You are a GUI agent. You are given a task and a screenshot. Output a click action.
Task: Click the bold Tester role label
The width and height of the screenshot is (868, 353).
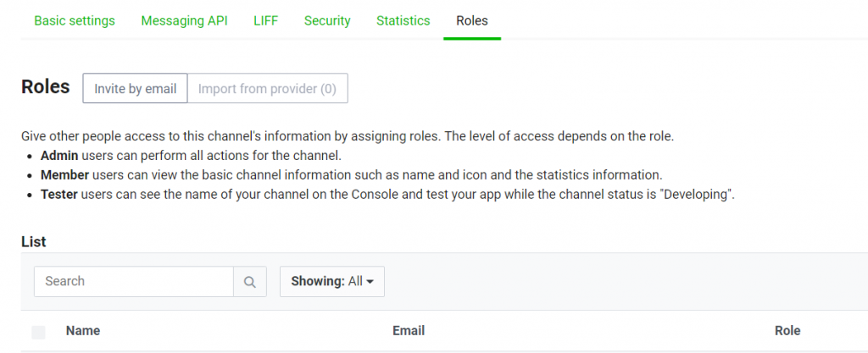(x=59, y=195)
